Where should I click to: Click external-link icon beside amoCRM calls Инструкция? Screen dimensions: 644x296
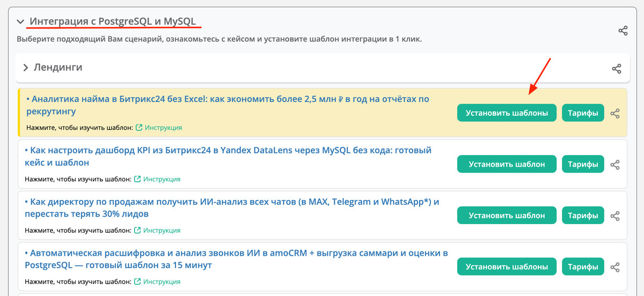tap(137, 282)
